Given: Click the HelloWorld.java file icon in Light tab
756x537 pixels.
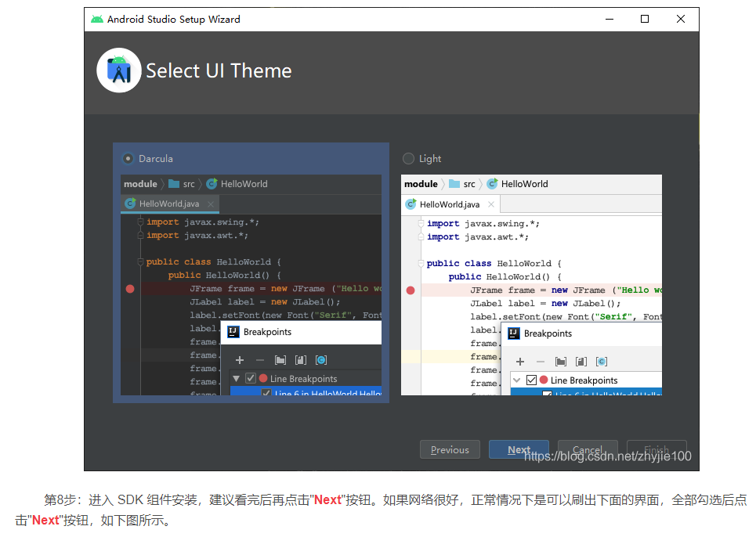Looking at the screenshot, I should pyautogui.click(x=411, y=204).
